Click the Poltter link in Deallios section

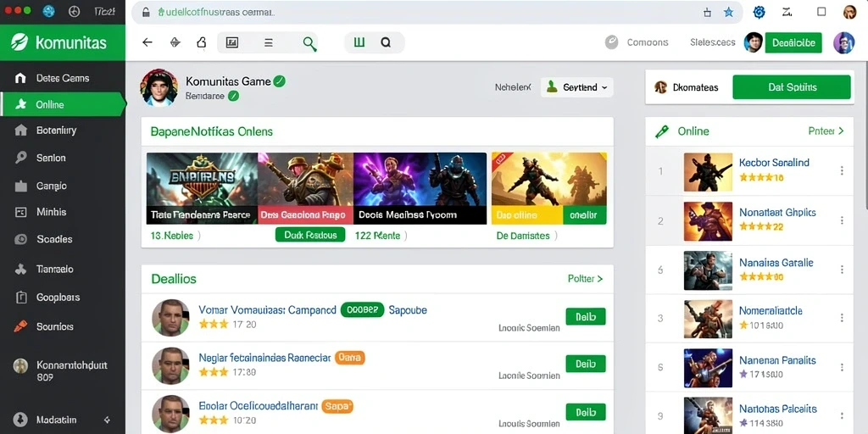tap(585, 279)
